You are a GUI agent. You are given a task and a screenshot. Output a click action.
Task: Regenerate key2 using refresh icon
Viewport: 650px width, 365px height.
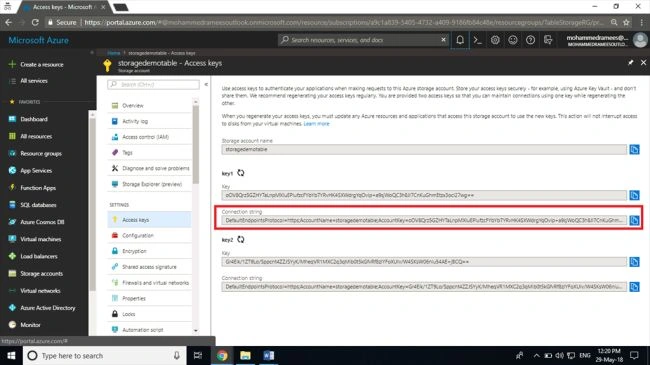[x=240, y=239]
